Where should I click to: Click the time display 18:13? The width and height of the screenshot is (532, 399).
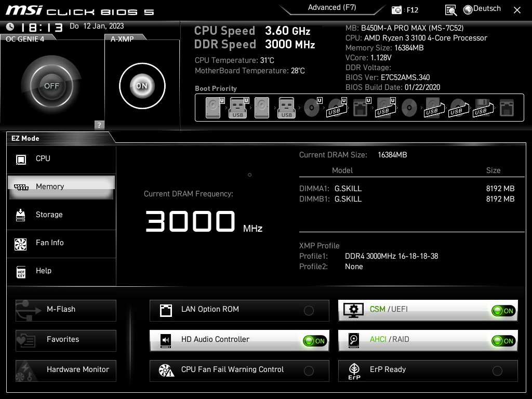coord(42,27)
